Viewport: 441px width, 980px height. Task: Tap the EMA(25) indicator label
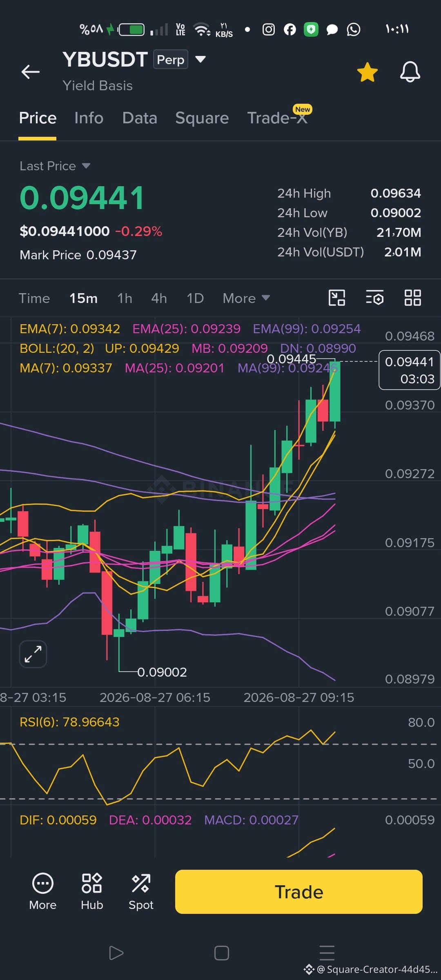187,329
